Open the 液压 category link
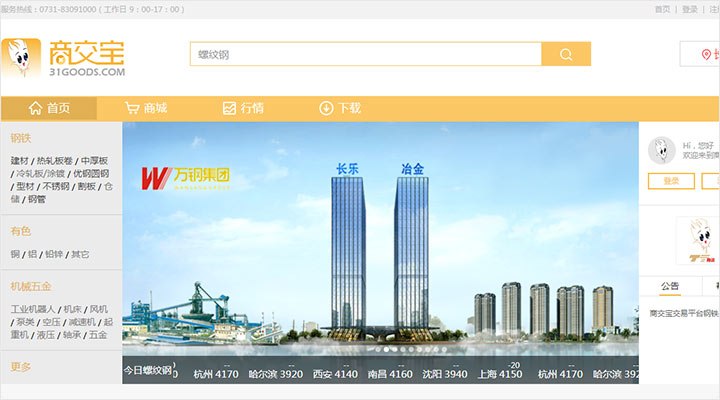Screen dimensions: 720x400 45,335
